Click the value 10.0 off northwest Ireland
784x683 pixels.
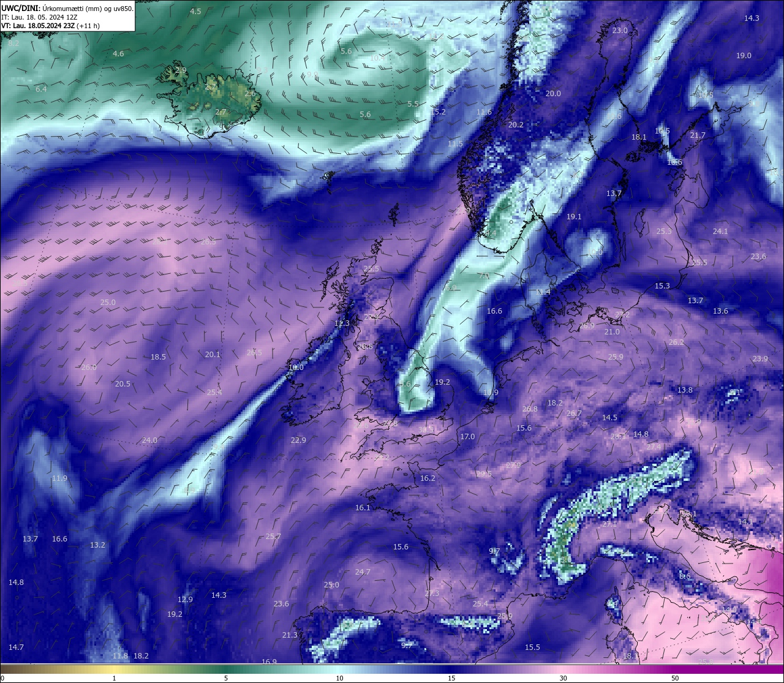coord(296,368)
